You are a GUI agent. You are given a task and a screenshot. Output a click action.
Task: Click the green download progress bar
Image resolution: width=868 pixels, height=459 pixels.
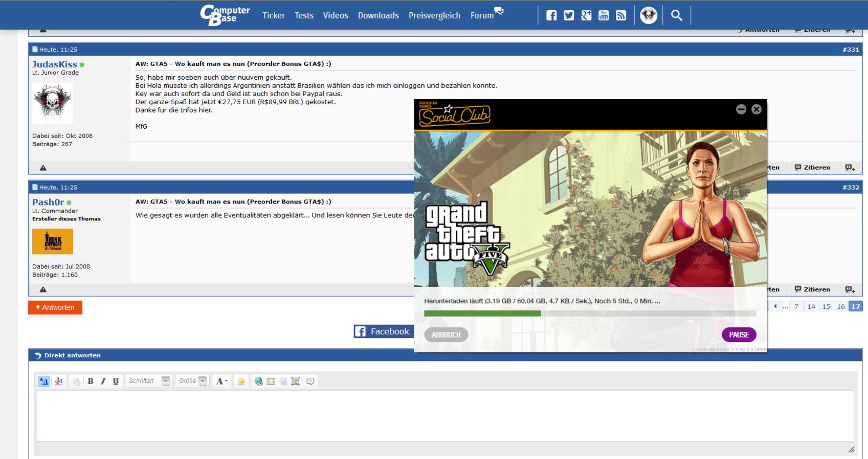(482, 313)
